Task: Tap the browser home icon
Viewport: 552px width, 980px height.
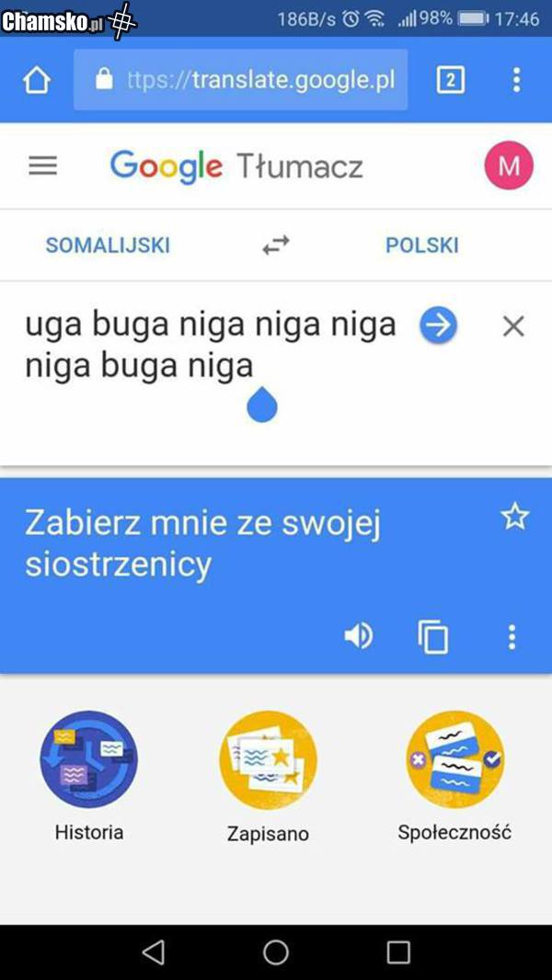Action: point(36,81)
